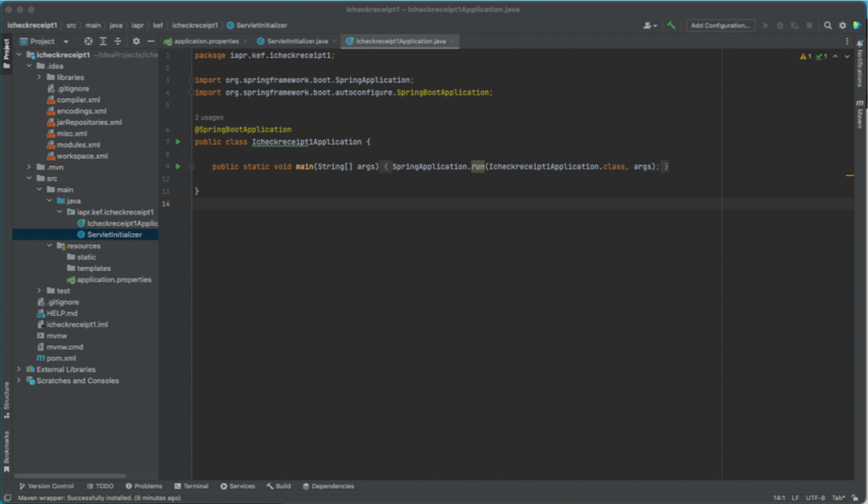Viewport: 868px width, 504px height.
Task: Click the '2 usages' inlay hint
Action: point(209,117)
